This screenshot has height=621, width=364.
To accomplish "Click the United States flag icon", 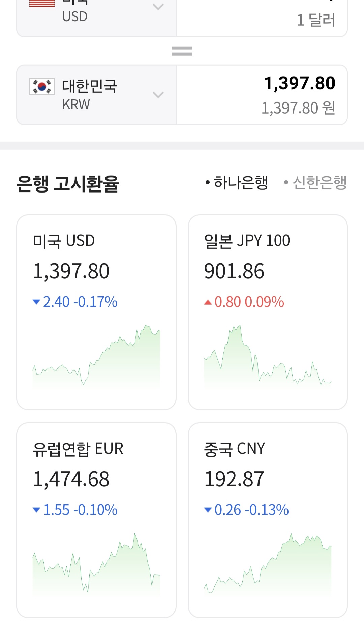I will (42, 3).
